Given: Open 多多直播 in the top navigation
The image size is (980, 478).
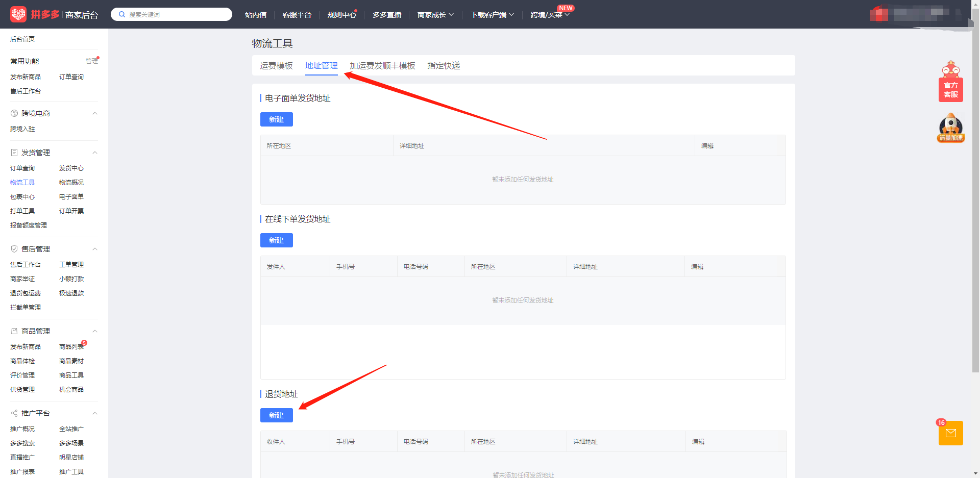Looking at the screenshot, I should [x=387, y=15].
